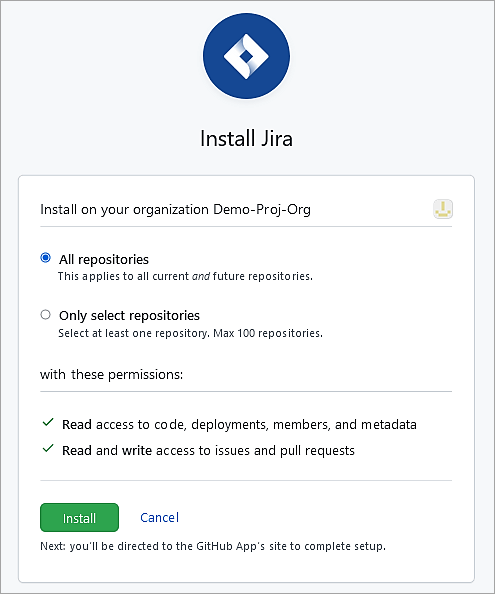495x594 pixels.
Task: Click the Jira logo icon
Action: pyautogui.click(x=246, y=56)
